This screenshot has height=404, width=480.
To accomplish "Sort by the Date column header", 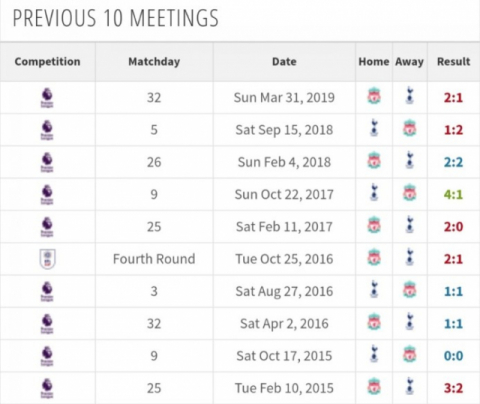I will tap(284, 62).
